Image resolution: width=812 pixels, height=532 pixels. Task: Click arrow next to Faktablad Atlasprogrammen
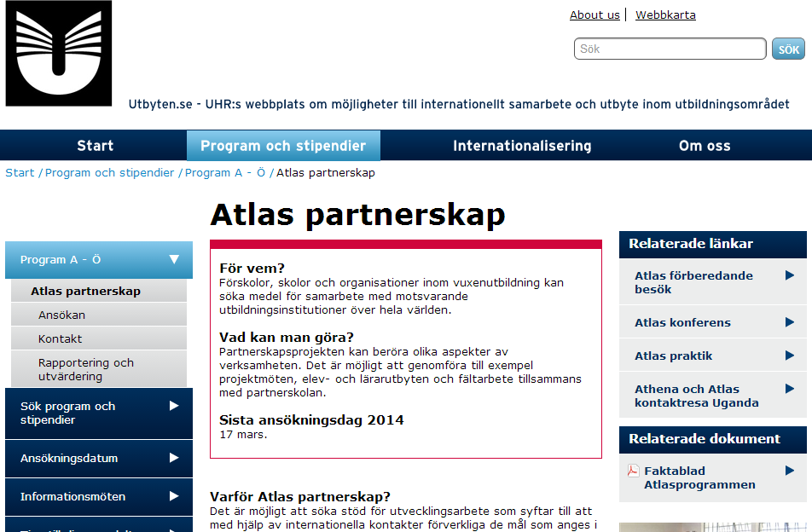click(789, 471)
